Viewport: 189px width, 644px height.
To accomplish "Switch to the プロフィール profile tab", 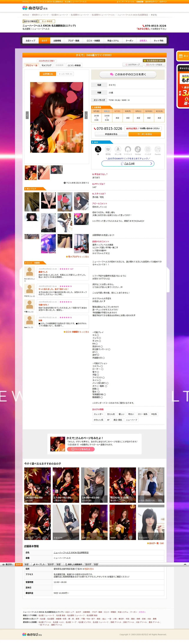I will [31, 65].
